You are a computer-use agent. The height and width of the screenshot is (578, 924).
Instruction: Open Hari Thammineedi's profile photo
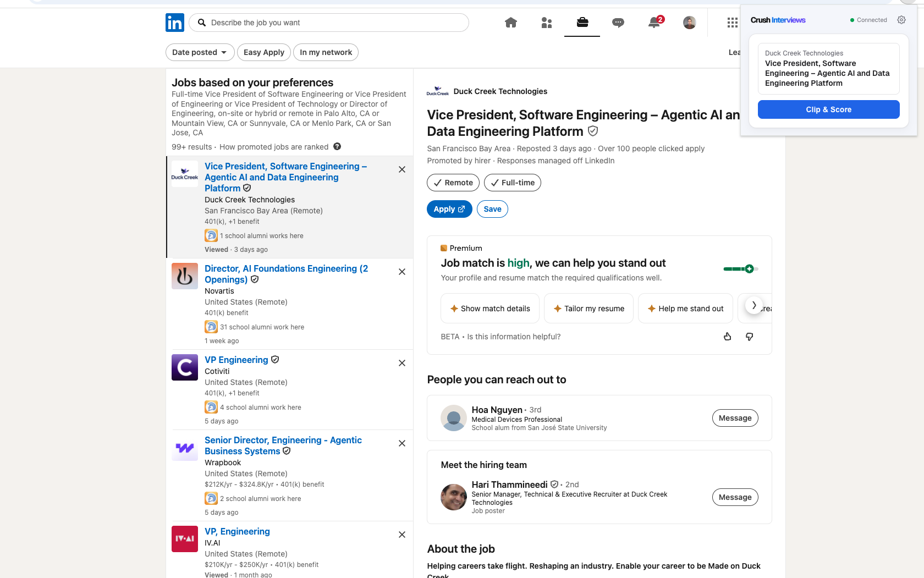coord(454,497)
